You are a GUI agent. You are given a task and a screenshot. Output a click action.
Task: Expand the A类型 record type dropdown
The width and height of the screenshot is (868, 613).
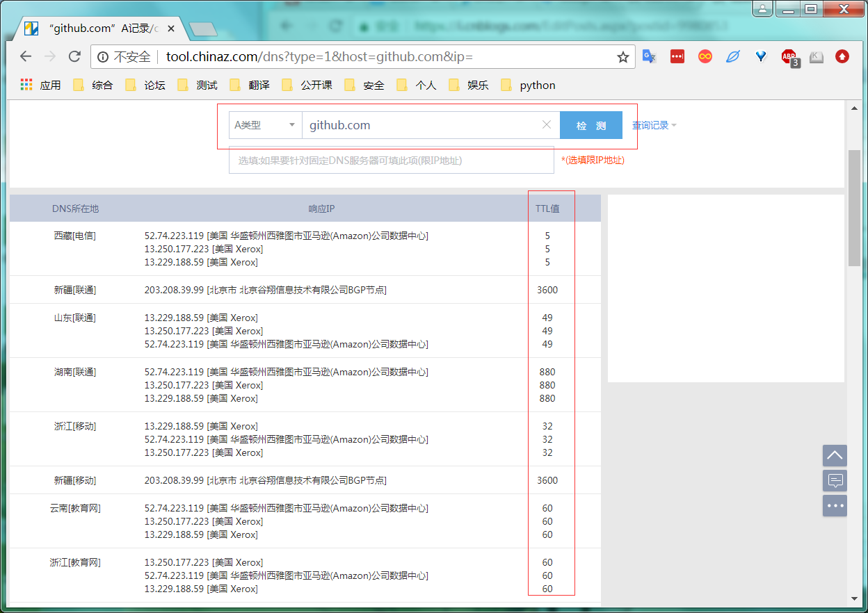point(265,125)
